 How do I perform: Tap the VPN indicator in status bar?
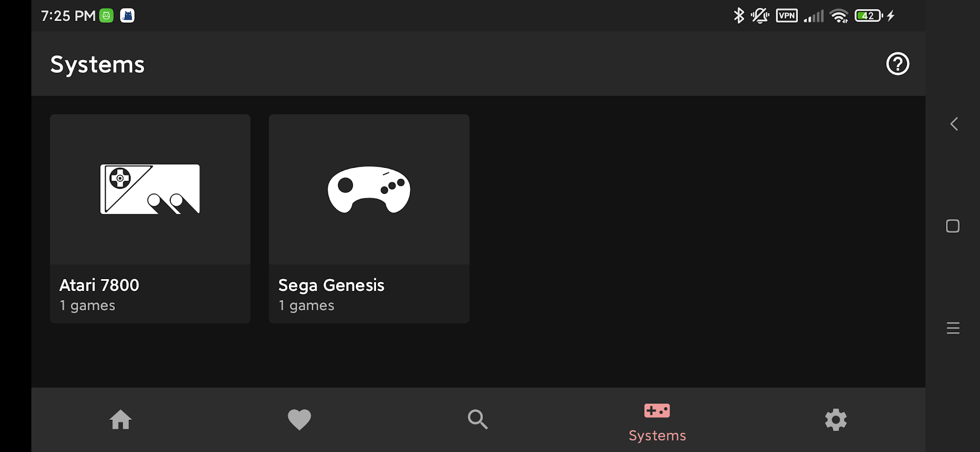[787, 16]
